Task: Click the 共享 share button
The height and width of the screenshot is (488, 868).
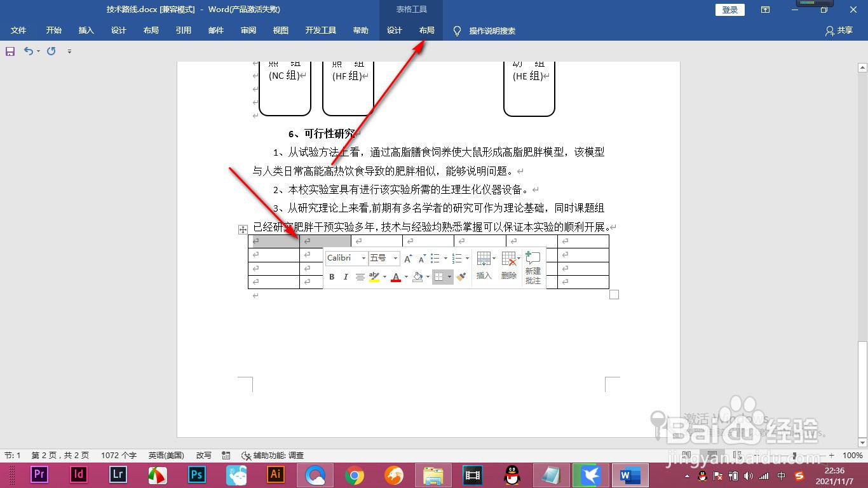Action: point(839,30)
